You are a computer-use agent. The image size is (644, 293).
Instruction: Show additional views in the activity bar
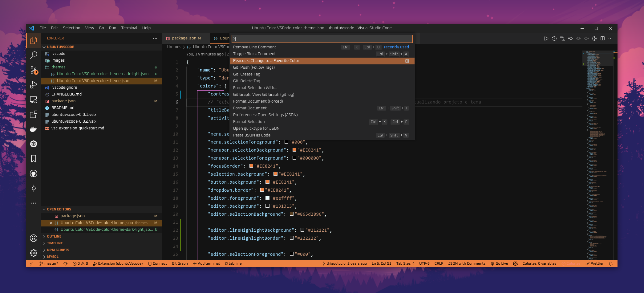coord(34,203)
